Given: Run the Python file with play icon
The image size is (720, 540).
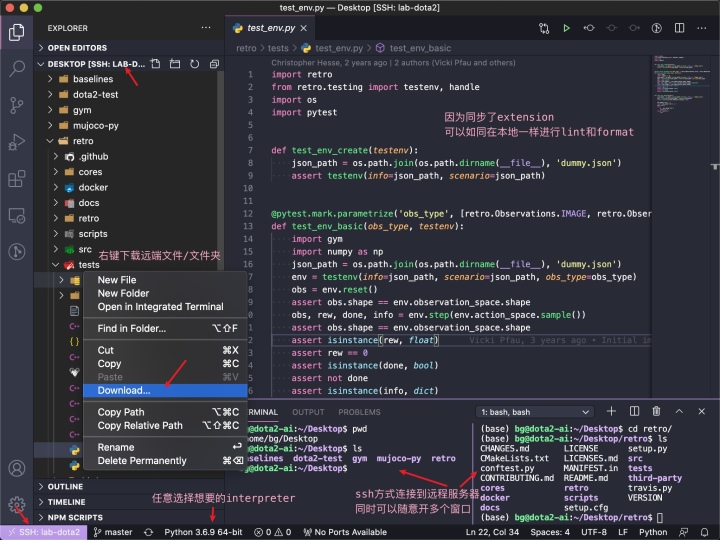Looking at the screenshot, I should pyautogui.click(x=566, y=28).
